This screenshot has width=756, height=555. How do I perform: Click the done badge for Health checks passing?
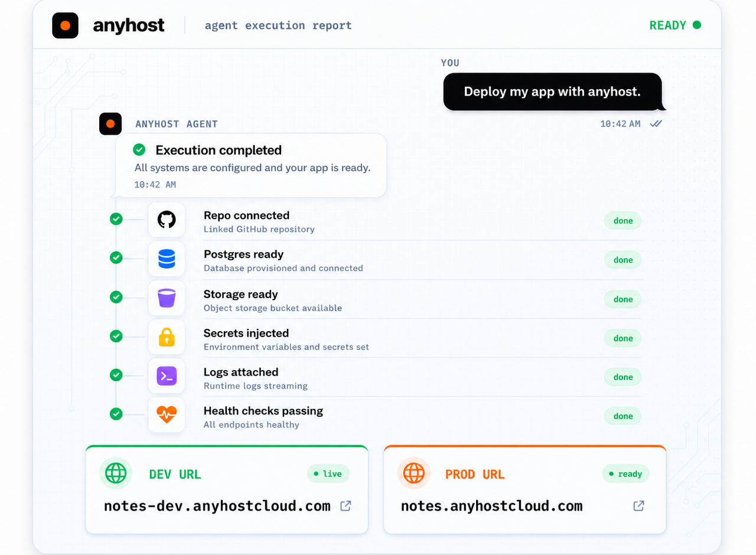click(x=623, y=416)
